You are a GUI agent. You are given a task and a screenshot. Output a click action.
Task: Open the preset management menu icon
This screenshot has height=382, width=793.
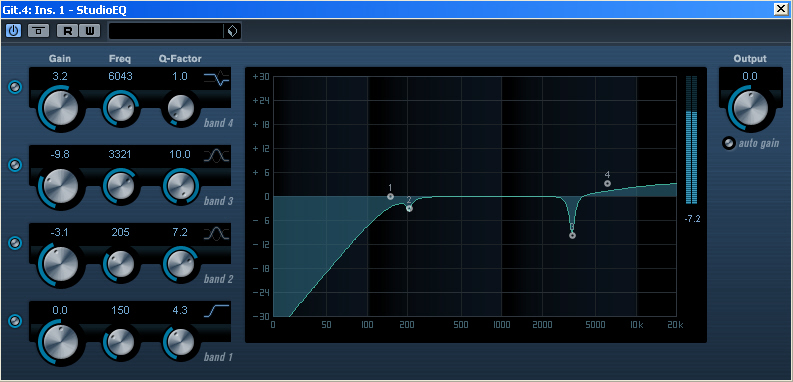233,31
